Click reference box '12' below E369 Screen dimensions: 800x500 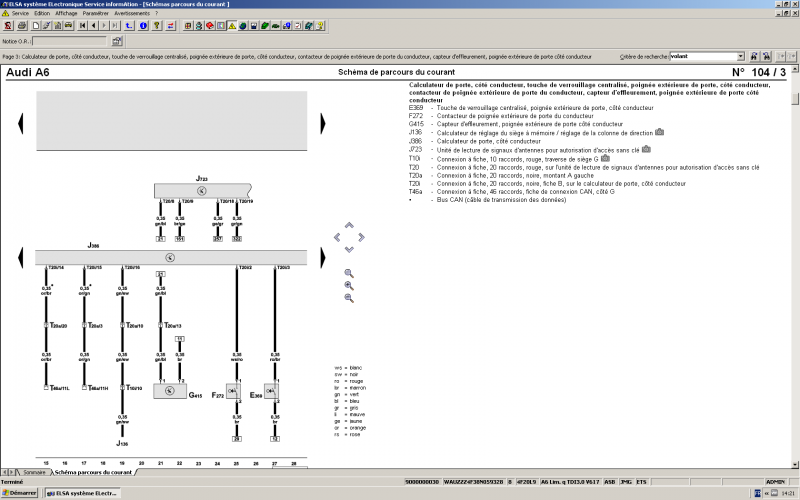[275, 439]
